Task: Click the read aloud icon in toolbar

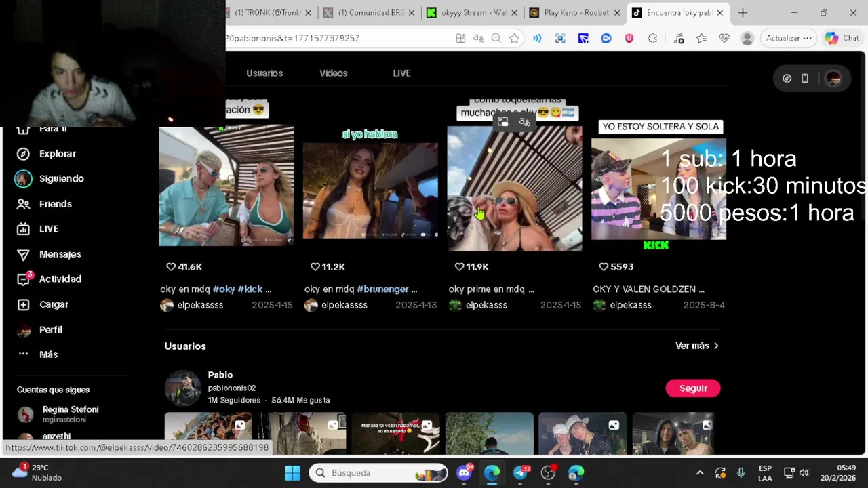Action: coord(537,39)
